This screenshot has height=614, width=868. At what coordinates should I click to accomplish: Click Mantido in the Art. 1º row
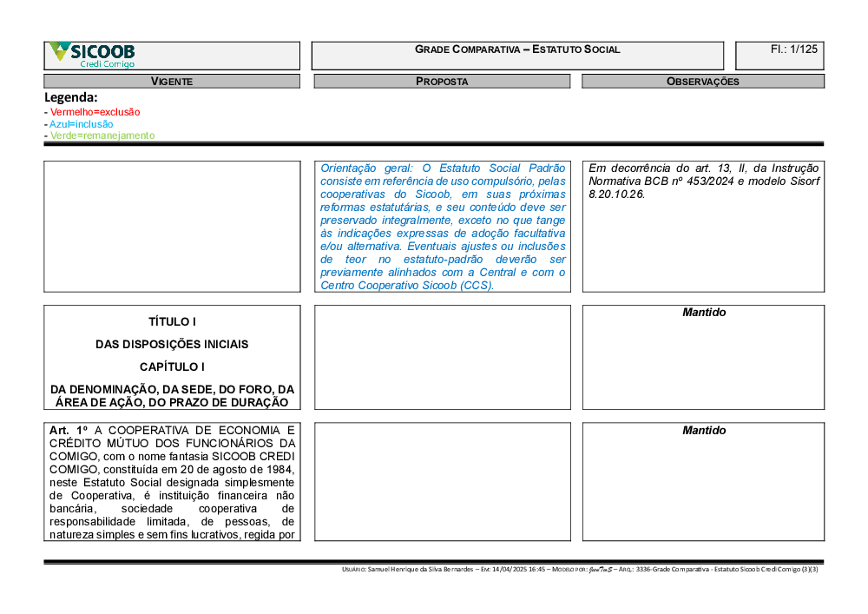pyautogui.click(x=704, y=431)
